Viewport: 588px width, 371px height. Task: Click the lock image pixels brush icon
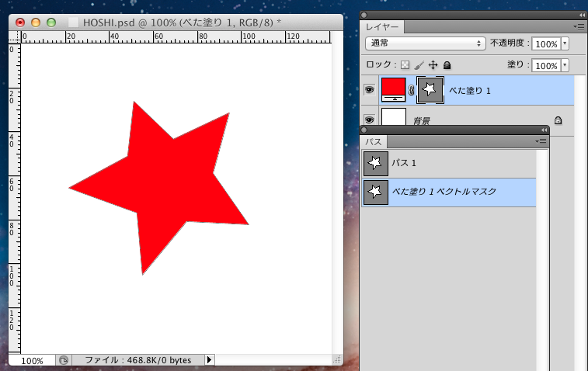419,65
